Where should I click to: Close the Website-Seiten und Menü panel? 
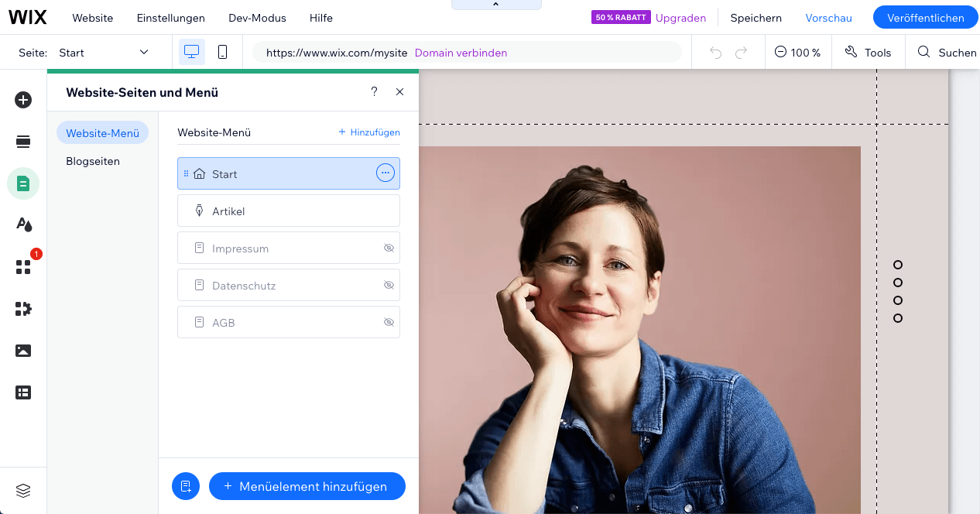[x=399, y=91]
